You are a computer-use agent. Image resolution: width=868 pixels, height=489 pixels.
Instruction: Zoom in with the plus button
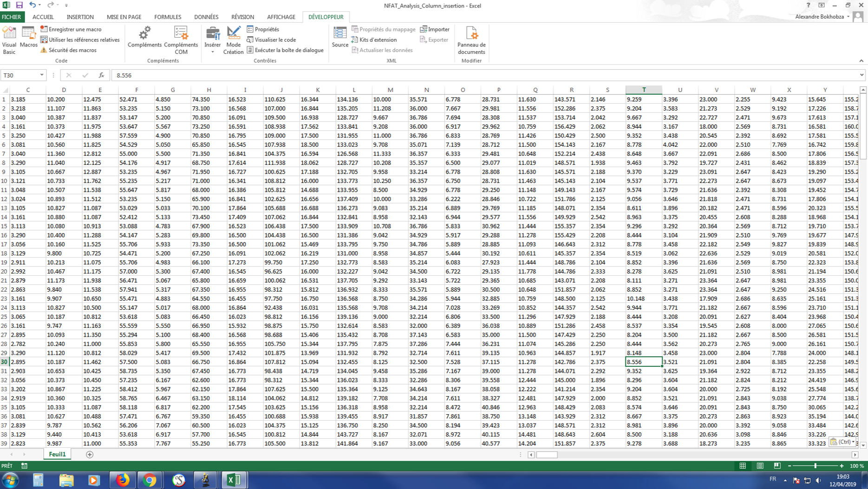click(842, 466)
